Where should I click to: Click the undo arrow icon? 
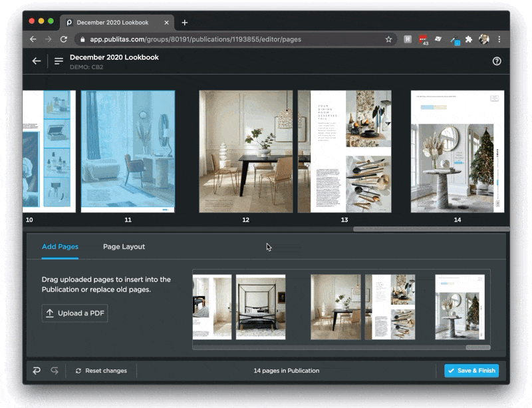click(x=37, y=371)
